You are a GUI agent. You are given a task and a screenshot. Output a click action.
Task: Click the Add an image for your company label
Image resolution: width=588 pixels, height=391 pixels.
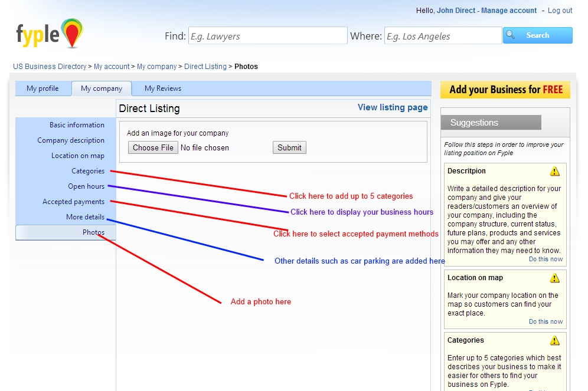(x=178, y=133)
